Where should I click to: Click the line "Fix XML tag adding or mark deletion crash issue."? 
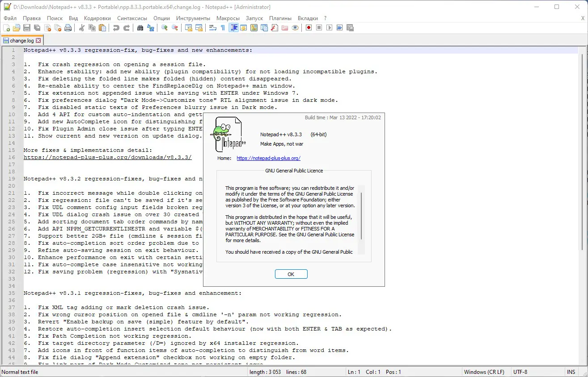tap(123, 307)
